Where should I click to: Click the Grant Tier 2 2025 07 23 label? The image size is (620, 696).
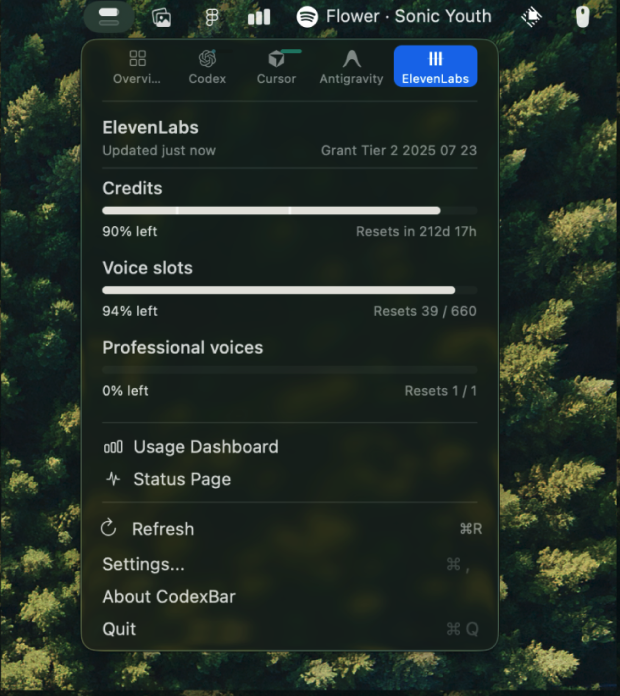399,150
